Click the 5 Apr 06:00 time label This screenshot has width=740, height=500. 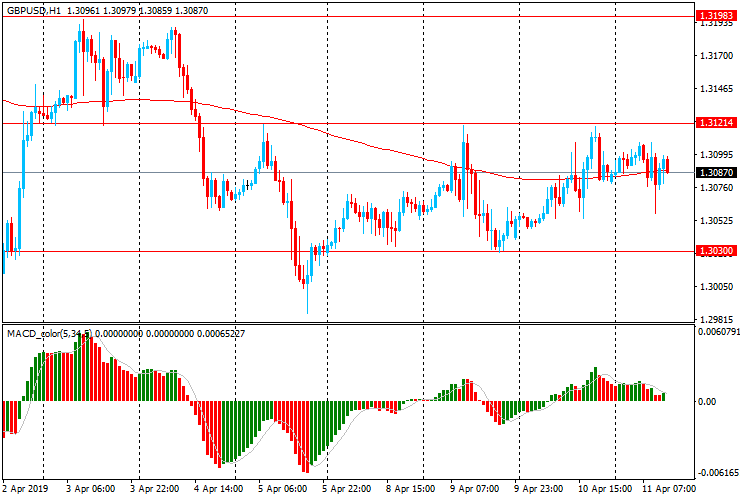[x=283, y=488]
